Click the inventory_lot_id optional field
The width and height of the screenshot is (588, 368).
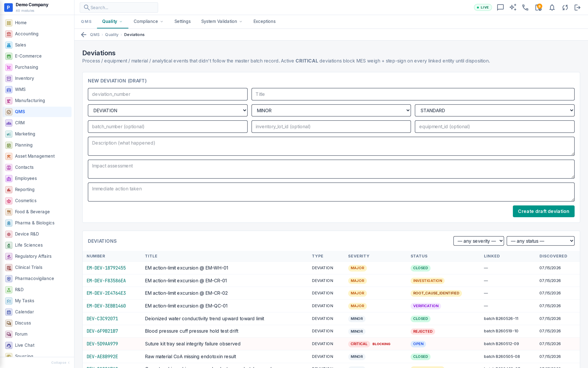(x=331, y=127)
